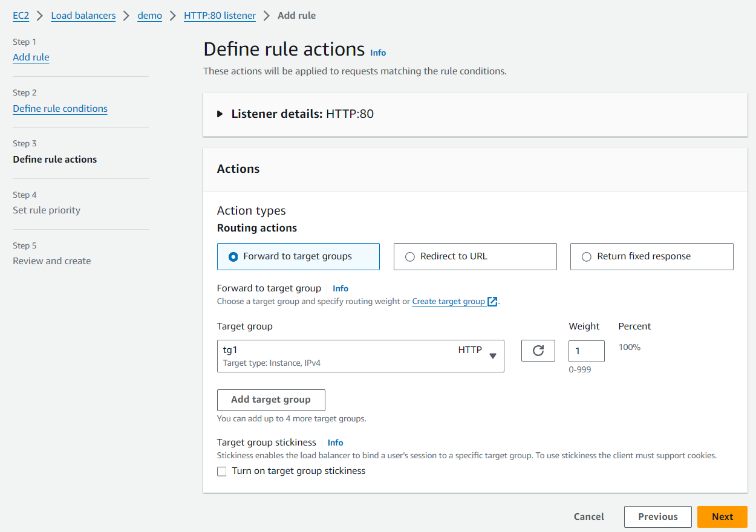View Info for Forward to target group
756x532 pixels.
point(340,288)
